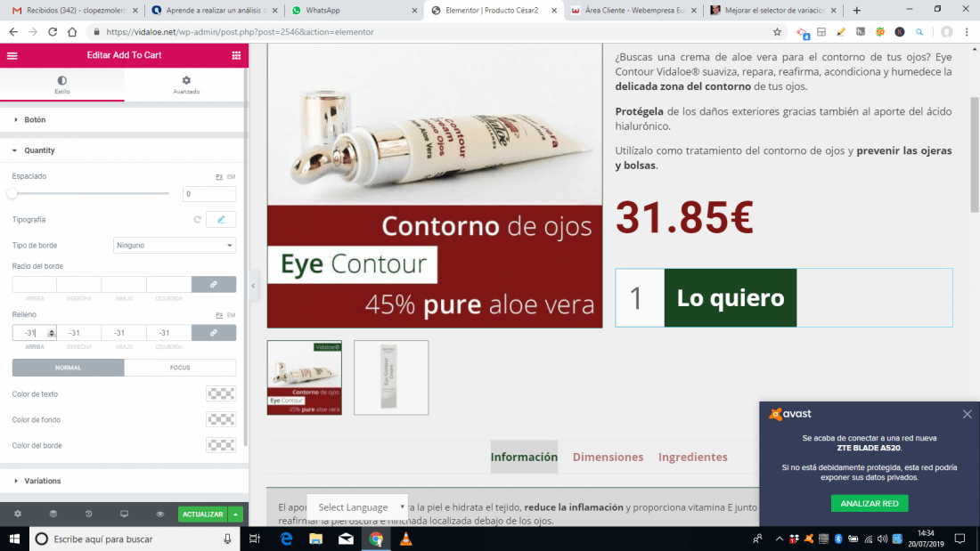
Task: Launch Microsoft Edge from taskbar
Action: 286,539
